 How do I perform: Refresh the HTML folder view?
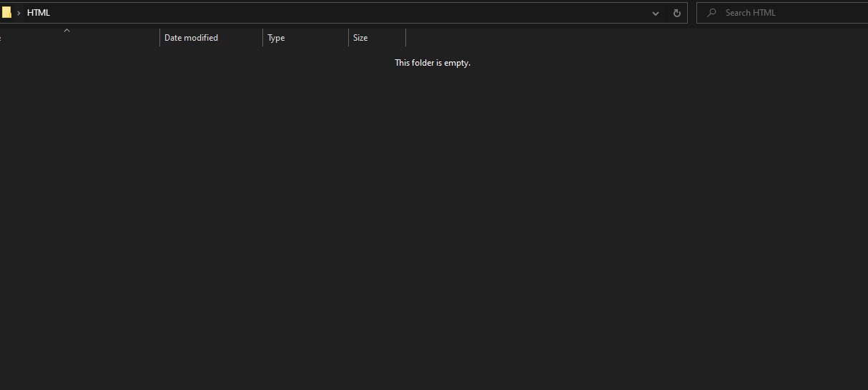tap(676, 13)
